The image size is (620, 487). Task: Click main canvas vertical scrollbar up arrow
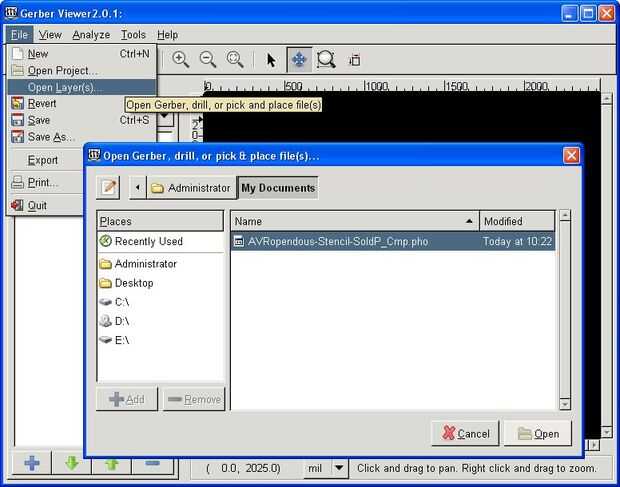coord(607,98)
